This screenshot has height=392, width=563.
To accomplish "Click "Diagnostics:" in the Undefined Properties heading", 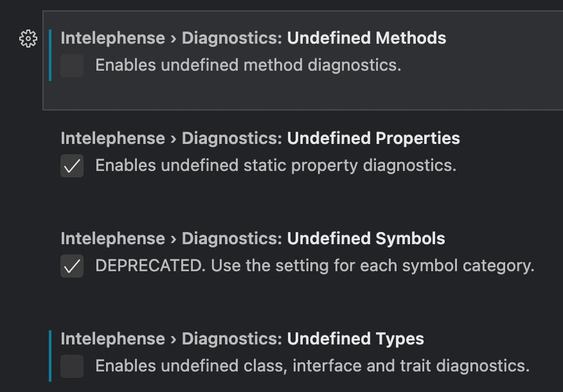I will coord(232,139).
